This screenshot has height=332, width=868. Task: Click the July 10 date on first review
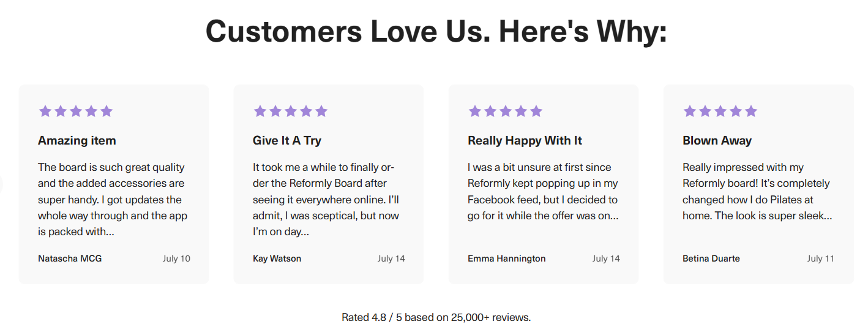click(176, 258)
